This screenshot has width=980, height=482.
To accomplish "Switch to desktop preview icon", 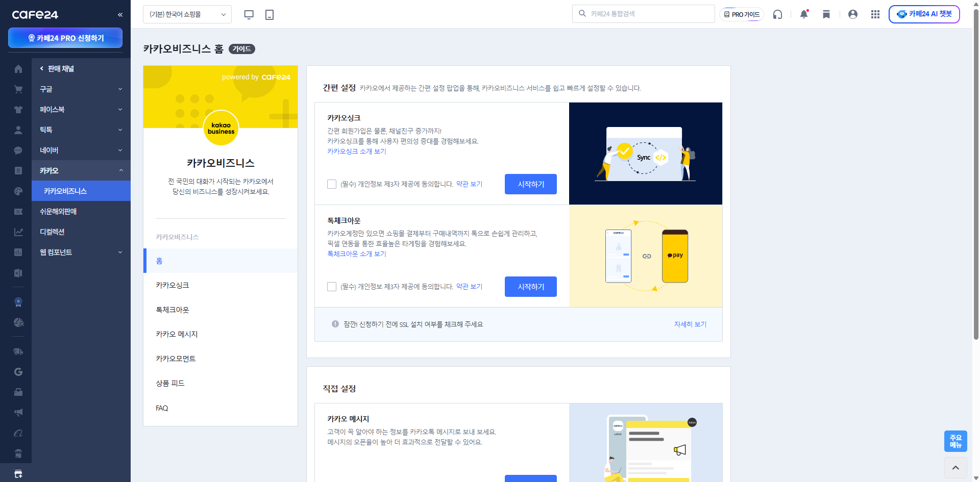I will (x=249, y=14).
